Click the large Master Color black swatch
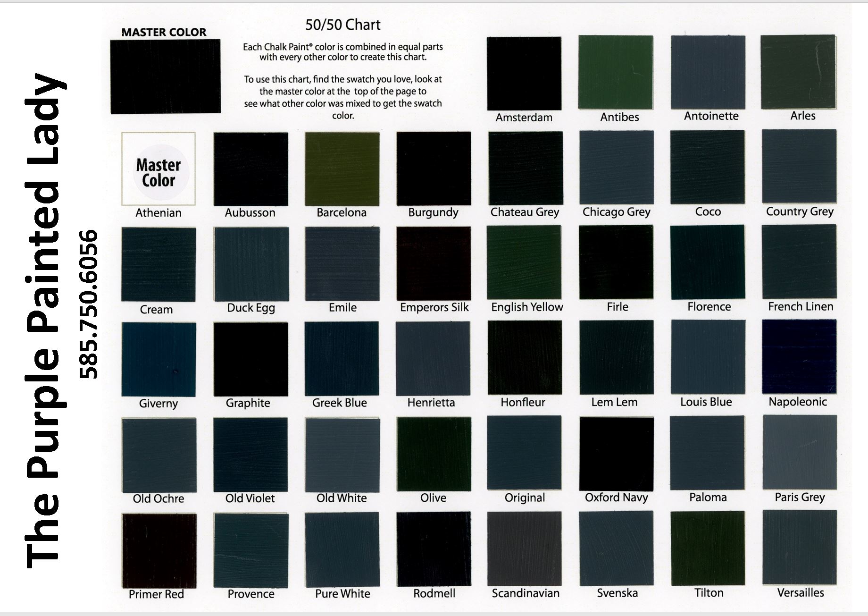 tap(166, 76)
